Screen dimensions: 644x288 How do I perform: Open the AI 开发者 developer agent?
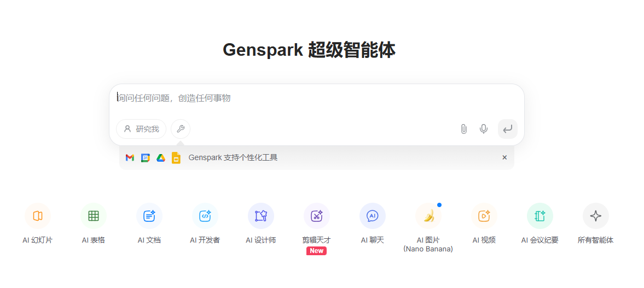click(x=205, y=216)
